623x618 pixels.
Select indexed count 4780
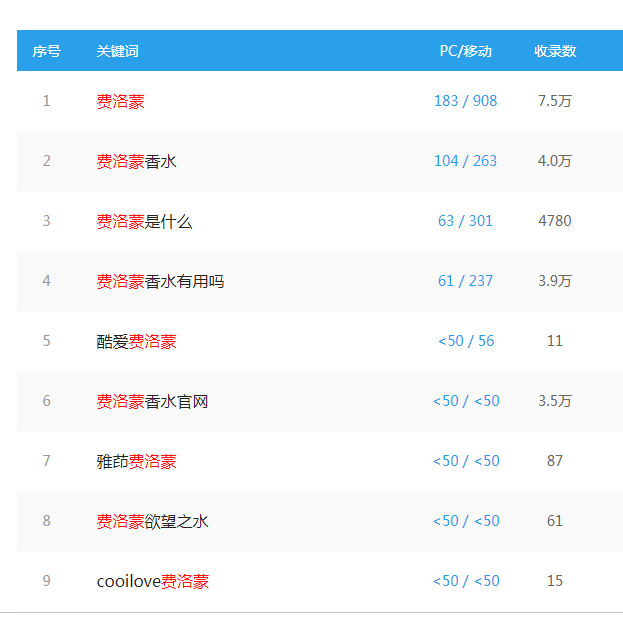pos(555,221)
